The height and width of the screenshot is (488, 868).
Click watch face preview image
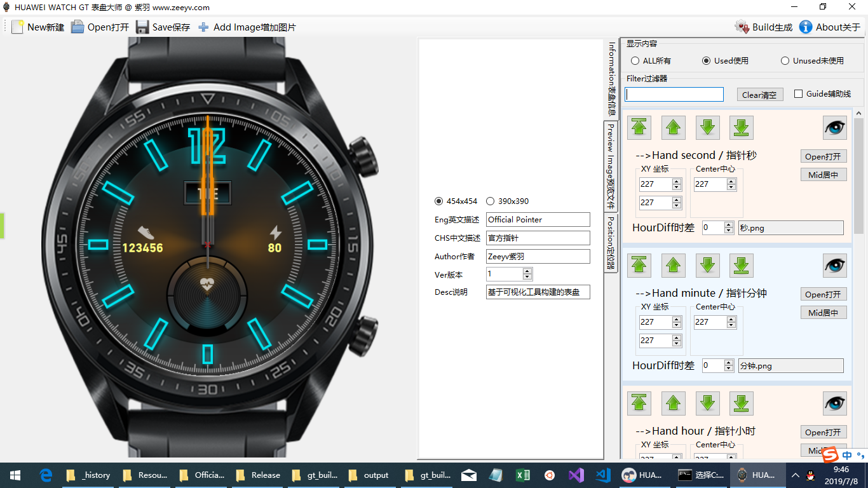click(x=208, y=247)
